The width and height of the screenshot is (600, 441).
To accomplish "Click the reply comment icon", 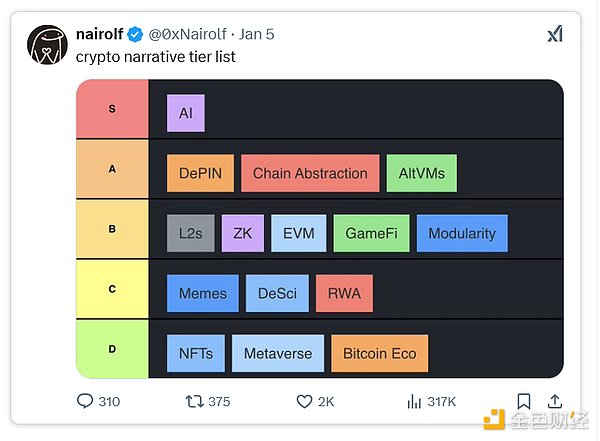I will point(85,401).
